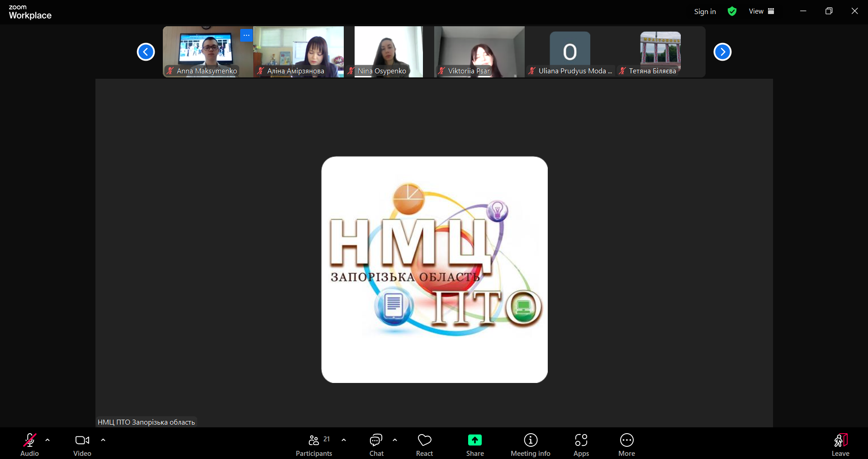Open the More options icon
This screenshot has width=868, height=459.
tap(626, 440)
